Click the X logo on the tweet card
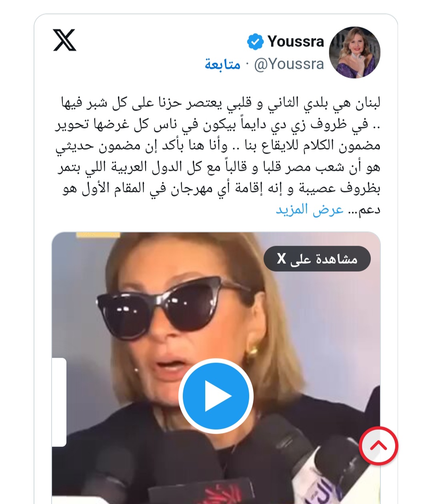This screenshot has width=432, height=504. [x=64, y=40]
